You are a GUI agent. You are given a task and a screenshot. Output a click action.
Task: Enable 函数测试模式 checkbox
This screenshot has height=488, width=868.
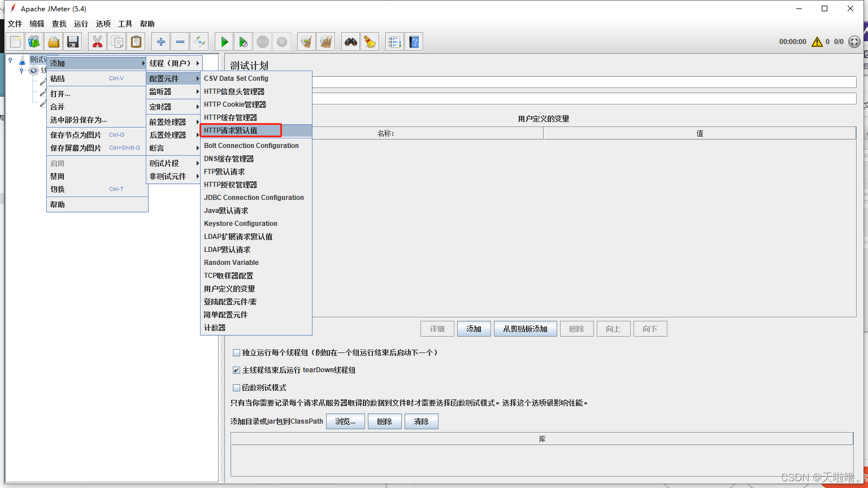[237, 388]
